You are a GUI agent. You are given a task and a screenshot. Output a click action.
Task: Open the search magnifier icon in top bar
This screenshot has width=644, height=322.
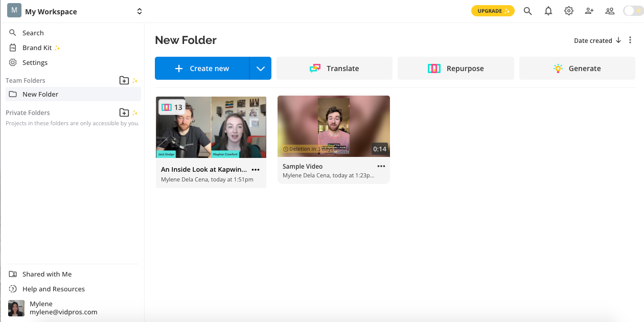(x=528, y=11)
